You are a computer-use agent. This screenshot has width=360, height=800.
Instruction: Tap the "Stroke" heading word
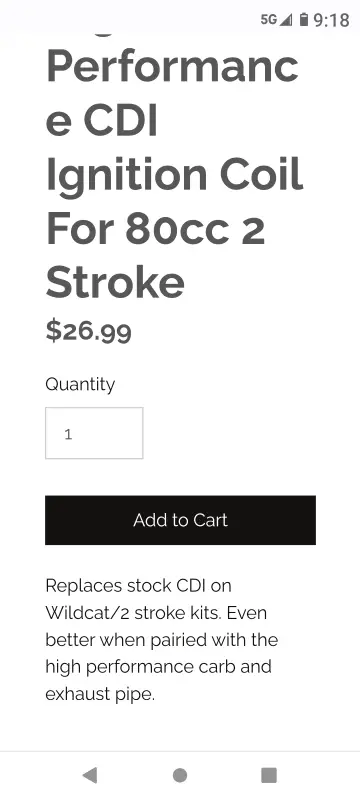[115, 282]
